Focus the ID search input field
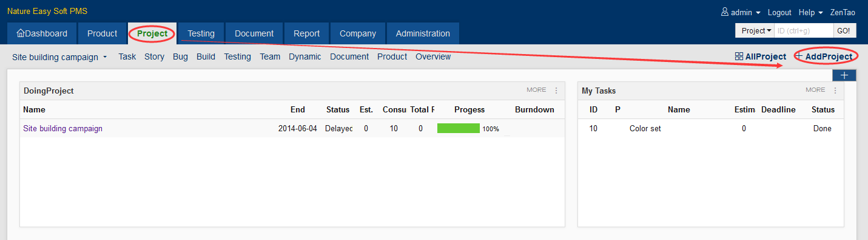The width and height of the screenshot is (868, 240). [803, 30]
